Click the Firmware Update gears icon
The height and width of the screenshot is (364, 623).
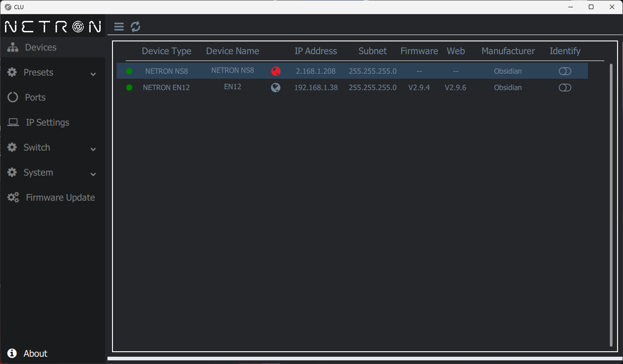click(x=13, y=197)
